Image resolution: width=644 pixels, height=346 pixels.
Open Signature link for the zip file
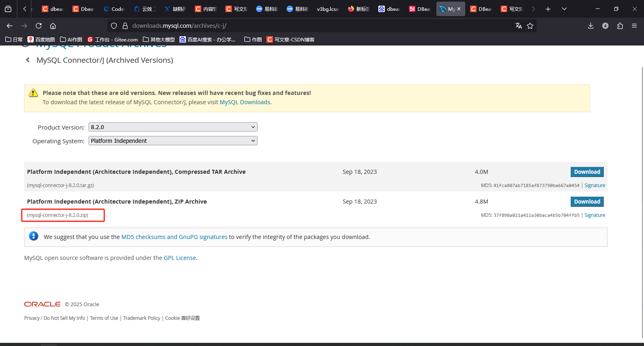click(x=594, y=215)
